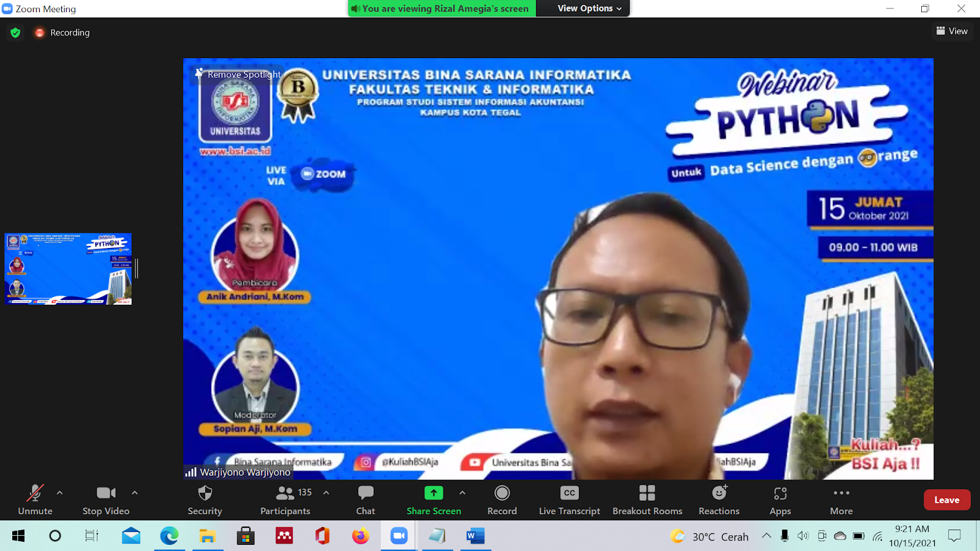Open Task View in the taskbar

tap(92, 536)
